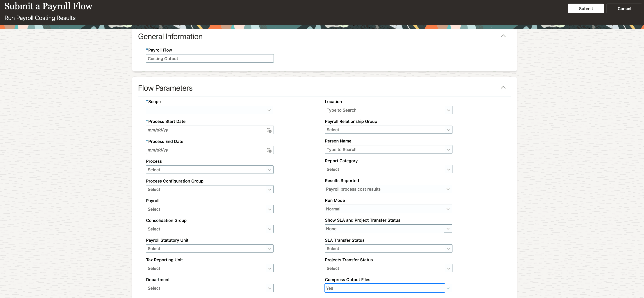Viewport: 644px width, 298px height.
Task: Open the Scope dropdown arrow
Action: click(269, 110)
